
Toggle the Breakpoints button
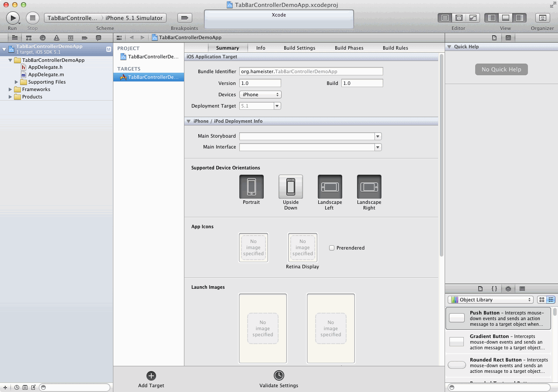coord(184,18)
